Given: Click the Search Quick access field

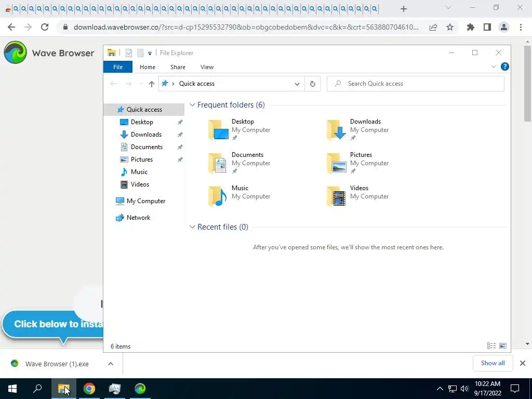Looking at the screenshot, I should pos(415,84).
